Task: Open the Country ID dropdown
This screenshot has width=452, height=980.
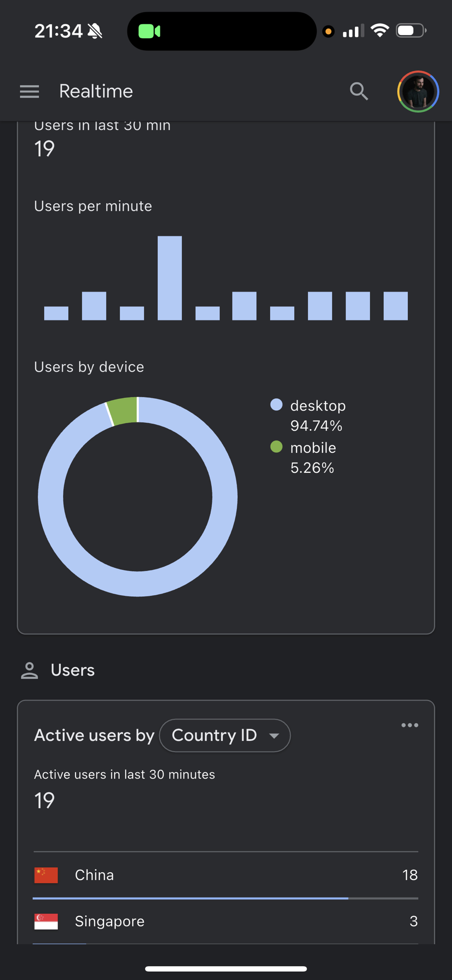Action: pyautogui.click(x=225, y=735)
